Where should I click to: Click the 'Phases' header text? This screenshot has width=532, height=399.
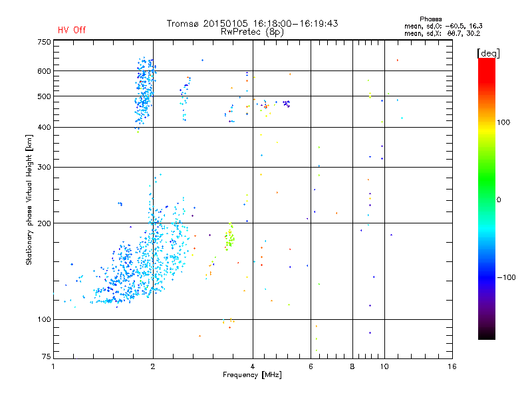pyautogui.click(x=430, y=19)
